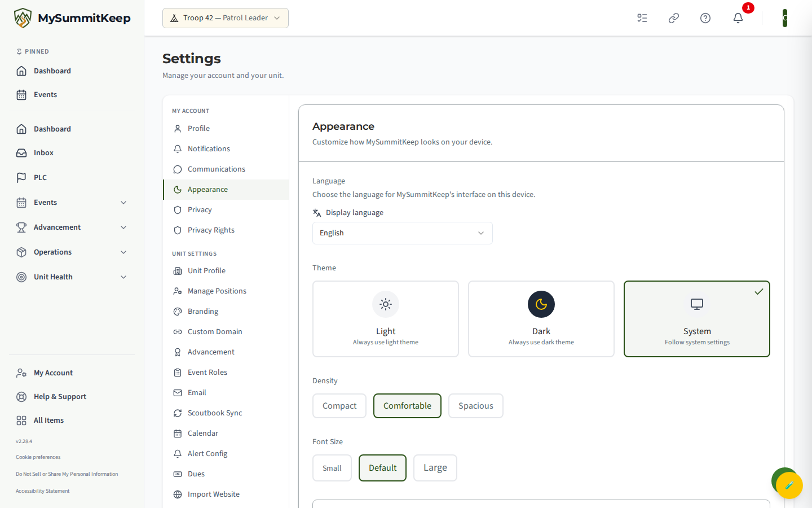Click the Inbox tray icon
Screen dimensions: 812x508
pos(21,153)
